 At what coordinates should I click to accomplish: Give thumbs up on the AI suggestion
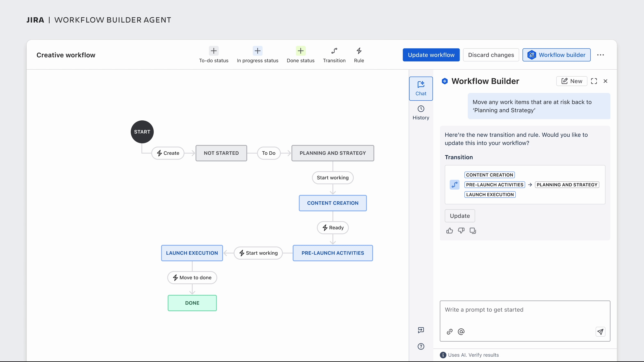pyautogui.click(x=449, y=231)
